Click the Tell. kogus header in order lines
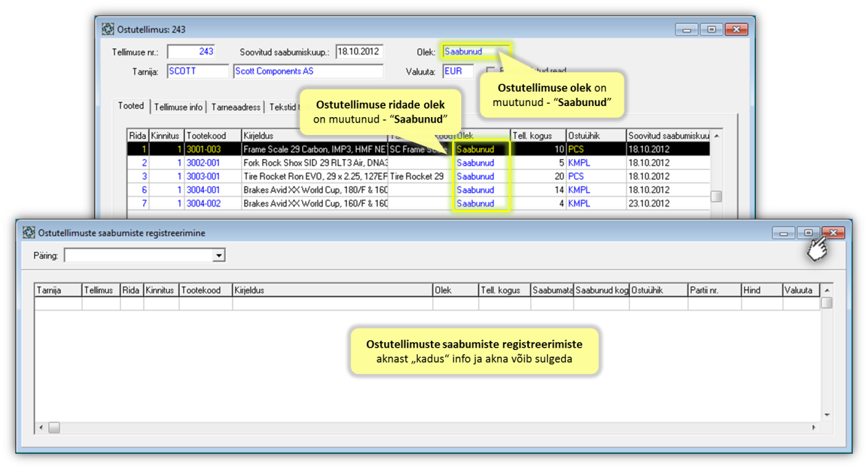 [538, 136]
